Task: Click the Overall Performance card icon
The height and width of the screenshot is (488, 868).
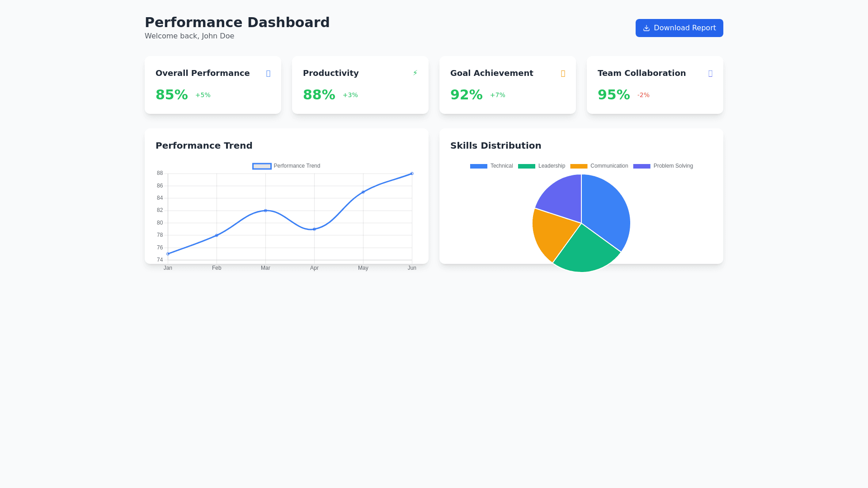Action: click(x=268, y=74)
